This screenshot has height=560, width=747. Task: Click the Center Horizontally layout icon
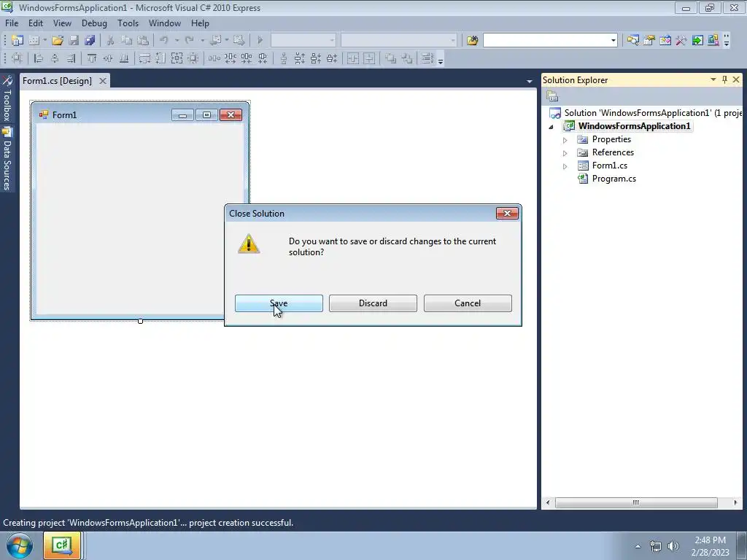pyautogui.click(x=353, y=58)
